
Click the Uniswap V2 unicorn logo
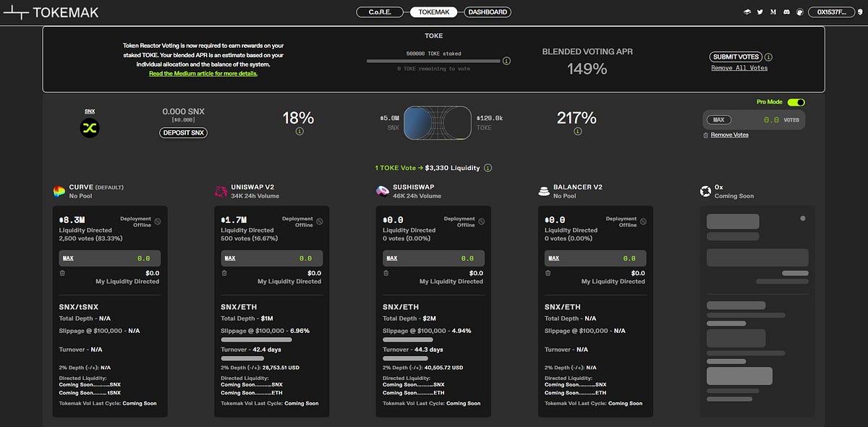220,191
